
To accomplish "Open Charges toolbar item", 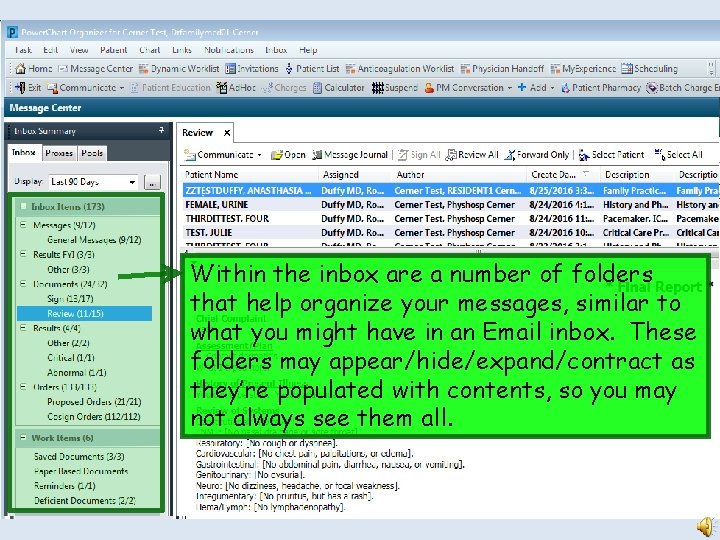I will tap(284, 88).
